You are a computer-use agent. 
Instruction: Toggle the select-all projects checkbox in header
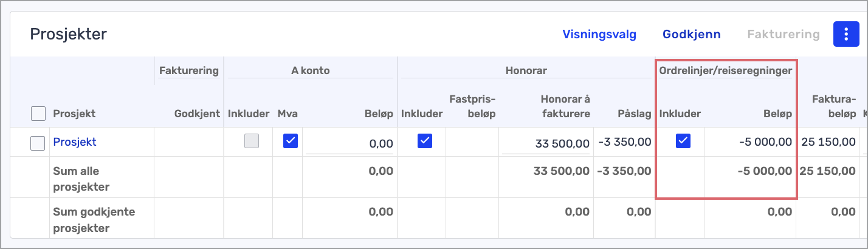click(38, 114)
